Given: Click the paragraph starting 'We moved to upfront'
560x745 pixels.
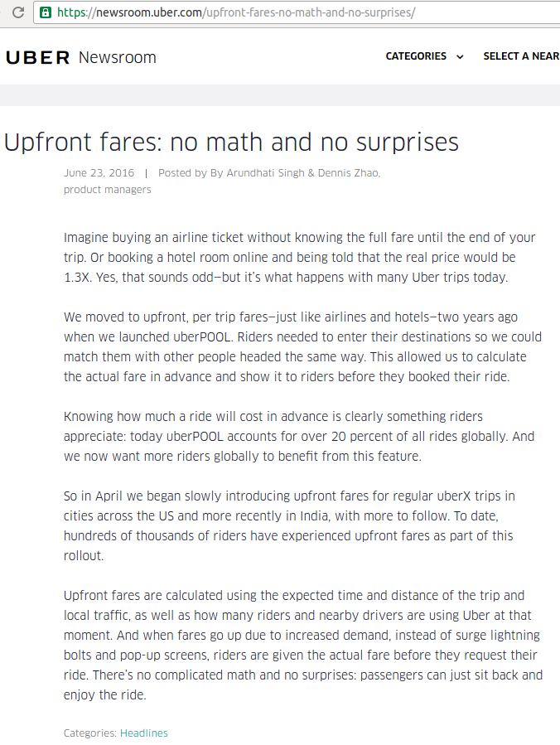Looking at the screenshot, I should coord(302,347).
